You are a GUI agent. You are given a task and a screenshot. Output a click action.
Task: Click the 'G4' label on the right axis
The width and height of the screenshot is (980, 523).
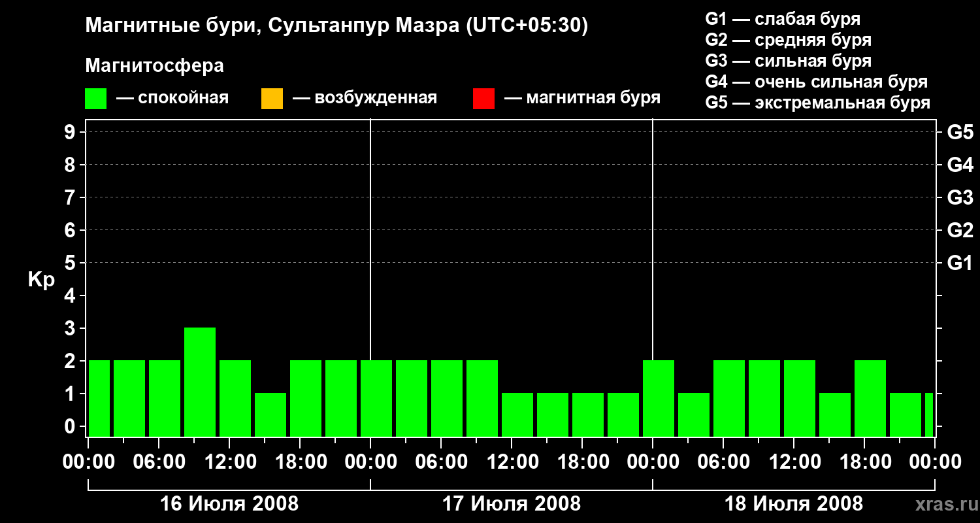pos(960,165)
